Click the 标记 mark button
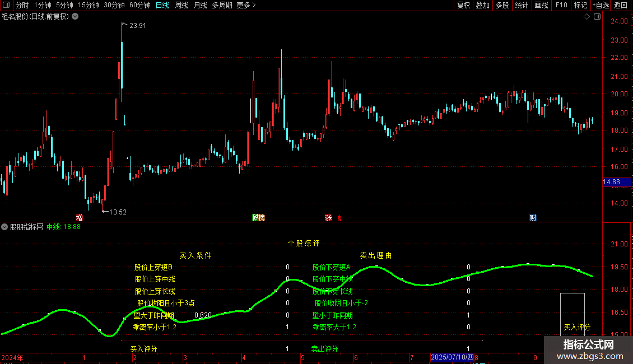The height and width of the screenshot is (364, 633). pos(580,5)
